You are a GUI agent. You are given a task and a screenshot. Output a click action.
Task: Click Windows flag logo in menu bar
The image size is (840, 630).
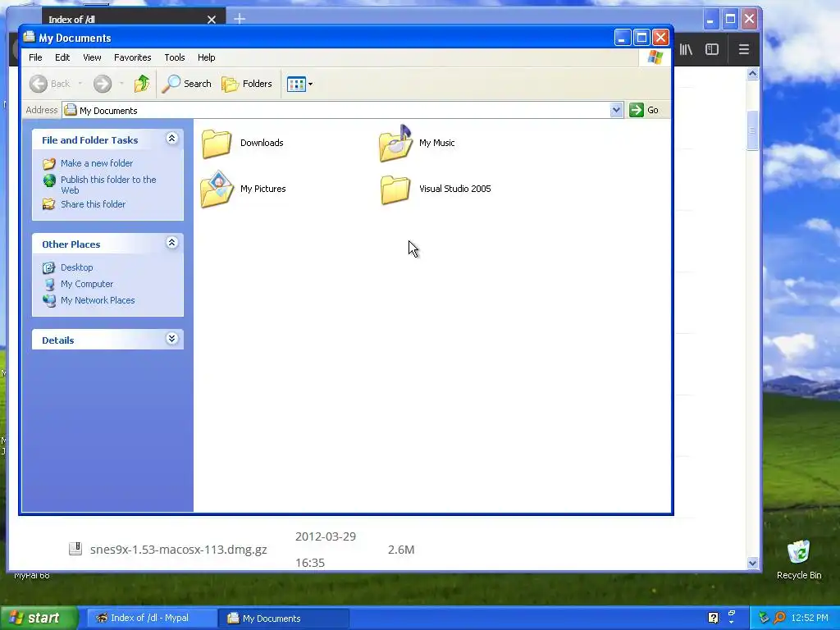tap(655, 57)
